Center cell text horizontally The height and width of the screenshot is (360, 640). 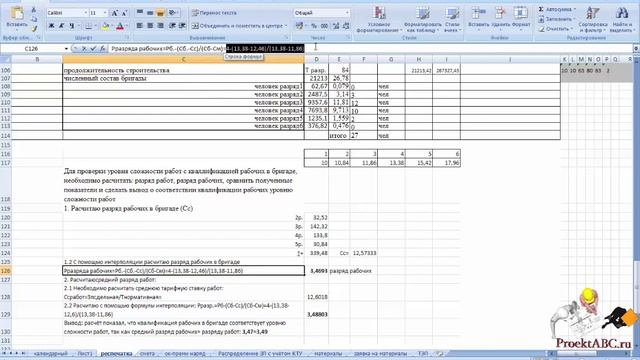[150, 26]
